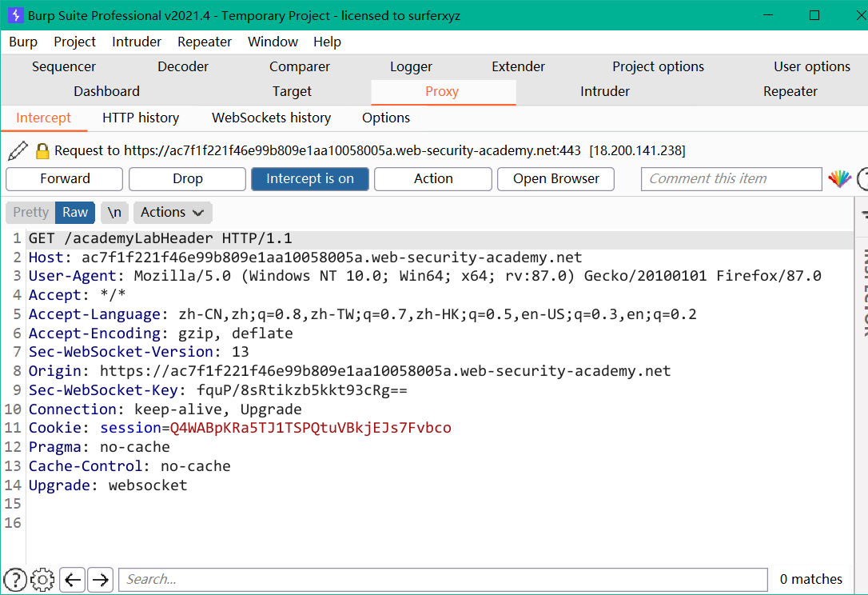Image resolution: width=868 pixels, height=595 pixels.
Task: Open the Help menu
Action: (x=327, y=42)
